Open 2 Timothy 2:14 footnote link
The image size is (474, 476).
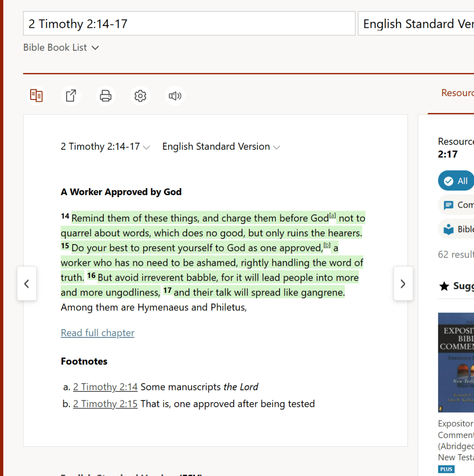[x=105, y=387]
